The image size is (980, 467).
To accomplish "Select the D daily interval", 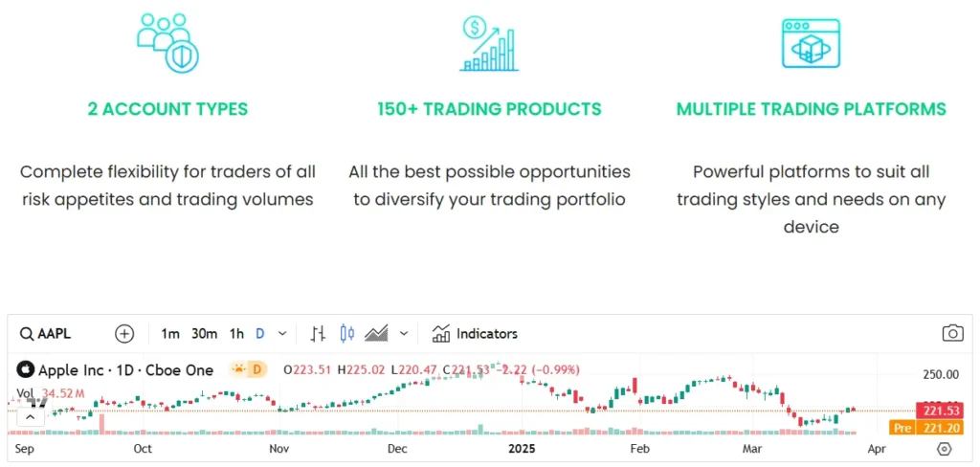I will click(x=259, y=334).
